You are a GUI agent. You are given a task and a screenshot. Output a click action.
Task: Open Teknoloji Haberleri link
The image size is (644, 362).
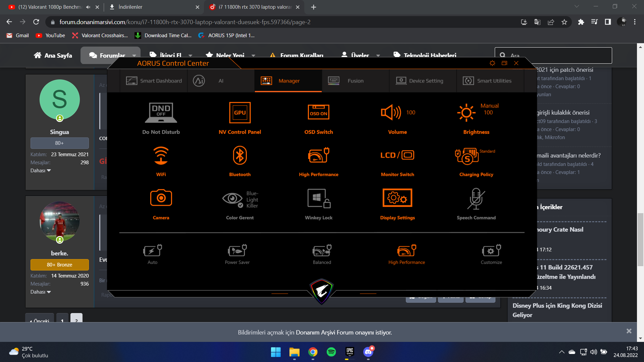coord(425,55)
